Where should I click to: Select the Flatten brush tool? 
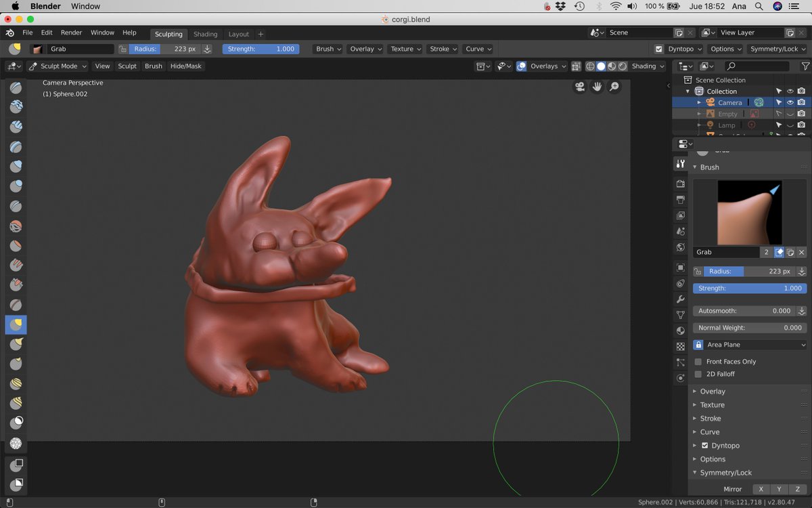[x=16, y=246]
